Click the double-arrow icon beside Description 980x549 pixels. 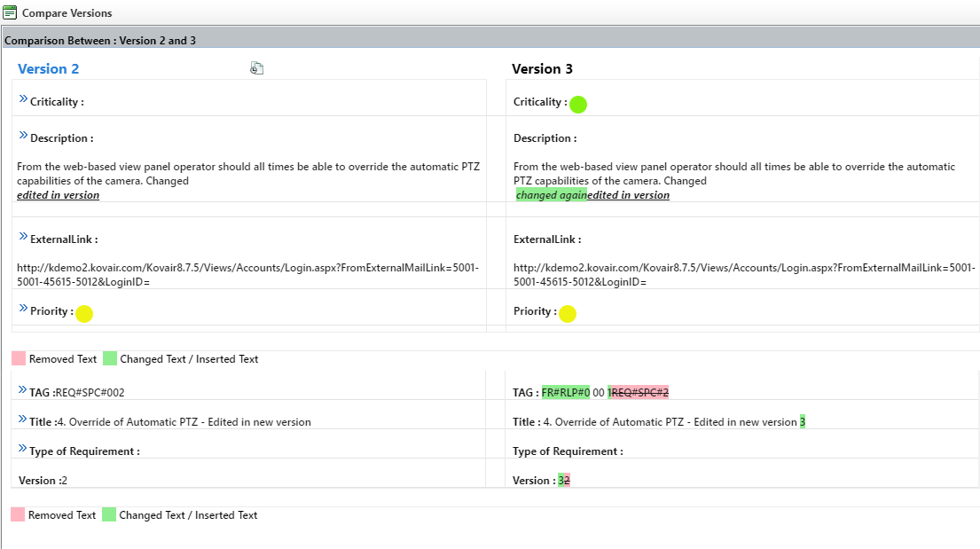(23, 135)
